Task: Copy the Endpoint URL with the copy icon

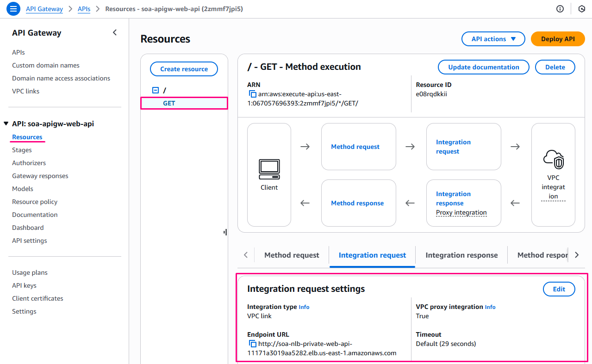Action: 253,344
